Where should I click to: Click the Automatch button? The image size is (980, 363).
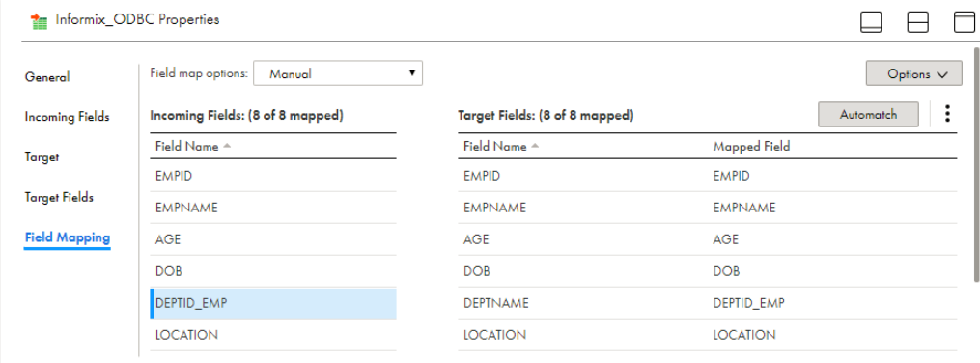(x=868, y=115)
